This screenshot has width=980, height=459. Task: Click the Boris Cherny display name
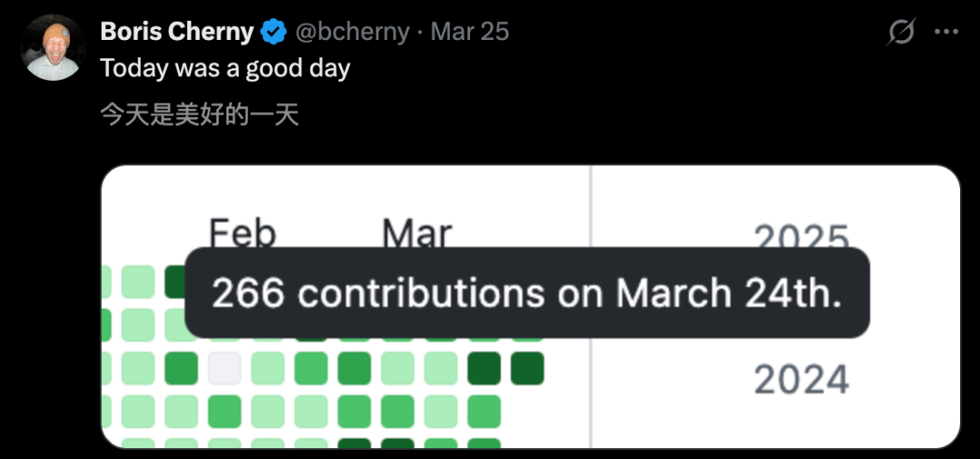pos(177,32)
